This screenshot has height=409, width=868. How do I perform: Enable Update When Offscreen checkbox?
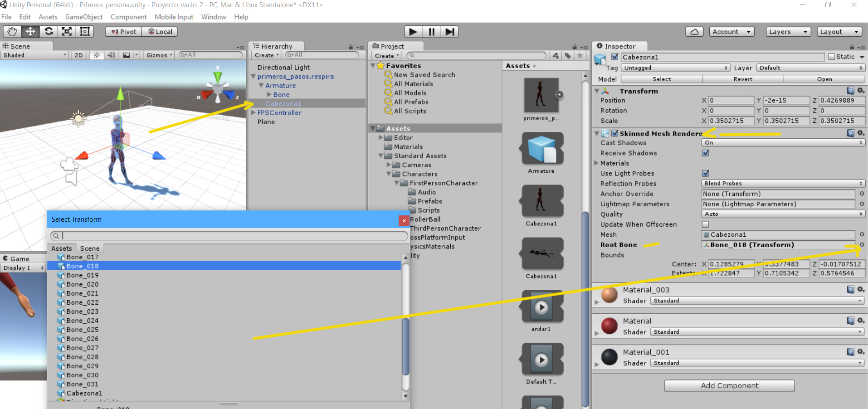click(705, 224)
